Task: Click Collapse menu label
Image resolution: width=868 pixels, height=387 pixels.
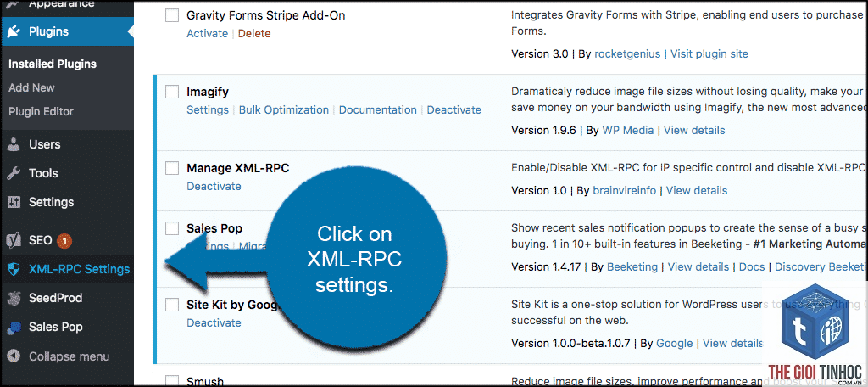Action: (x=69, y=356)
